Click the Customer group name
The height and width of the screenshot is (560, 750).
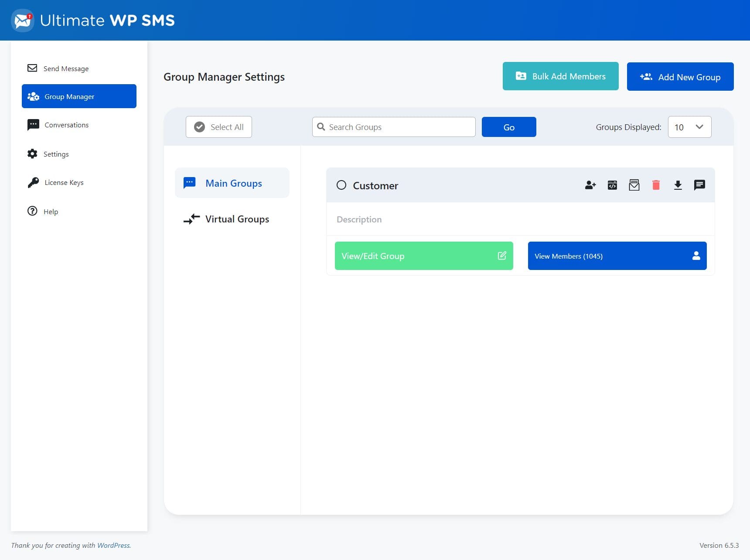pyautogui.click(x=375, y=186)
